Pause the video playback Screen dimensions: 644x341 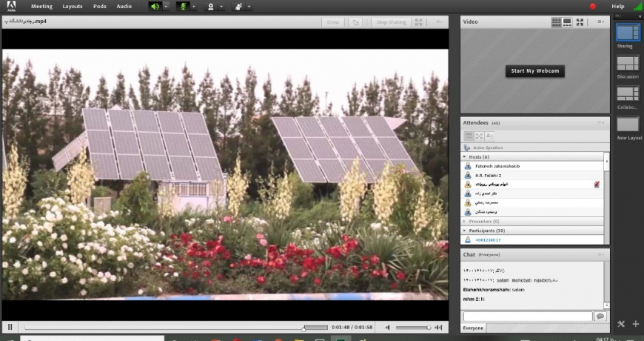click(10, 328)
